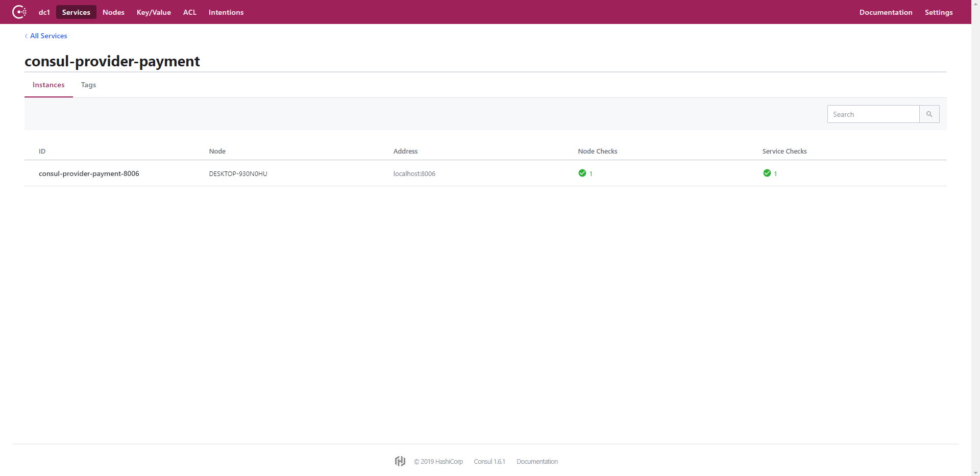The image size is (980, 476).
Task: Select the Instances tab
Action: (x=48, y=85)
